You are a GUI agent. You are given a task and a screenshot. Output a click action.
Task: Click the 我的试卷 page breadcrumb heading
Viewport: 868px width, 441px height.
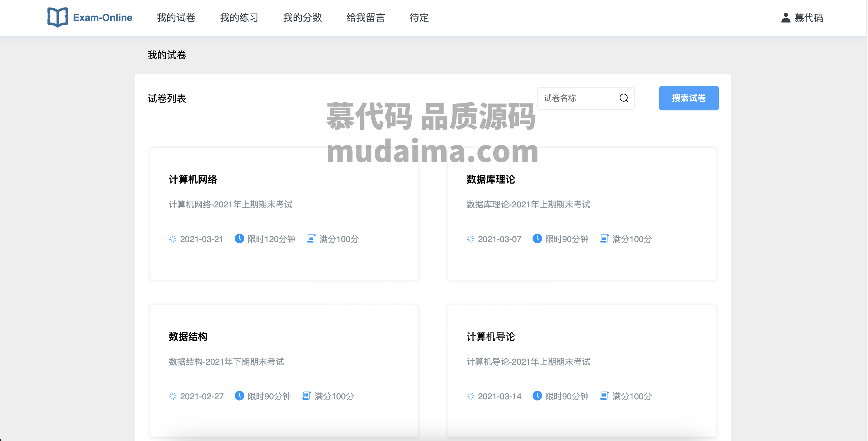pos(167,55)
